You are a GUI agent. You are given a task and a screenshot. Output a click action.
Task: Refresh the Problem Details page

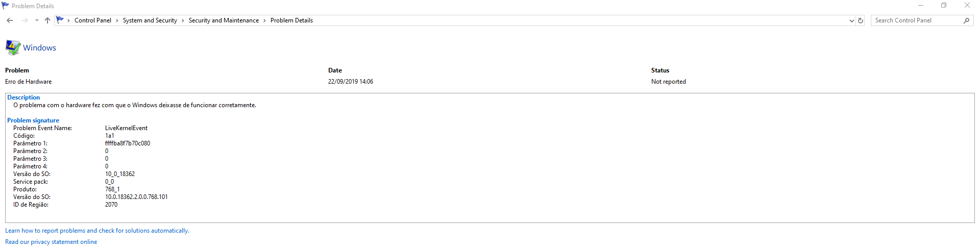pyautogui.click(x=861, y=20)
